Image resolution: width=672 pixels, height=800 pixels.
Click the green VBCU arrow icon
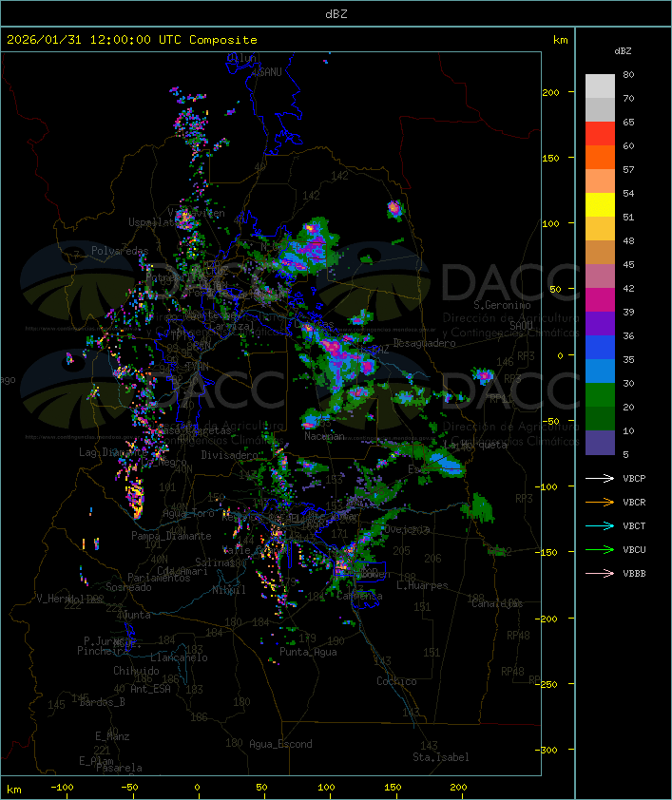[601, 549]
